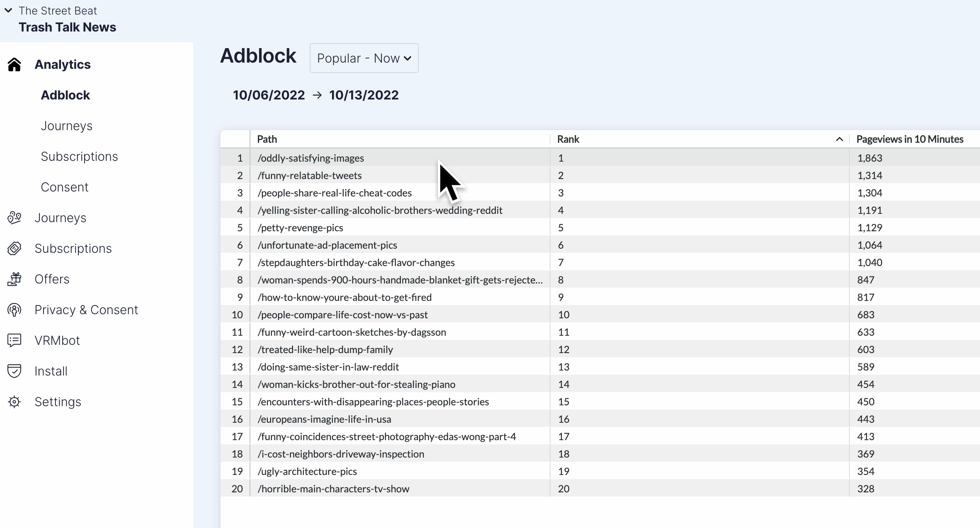The width and height of the screenshot is (980, 528).
Task: Open Subscriptions submenu under Analytics
Action: pos(80,157)
